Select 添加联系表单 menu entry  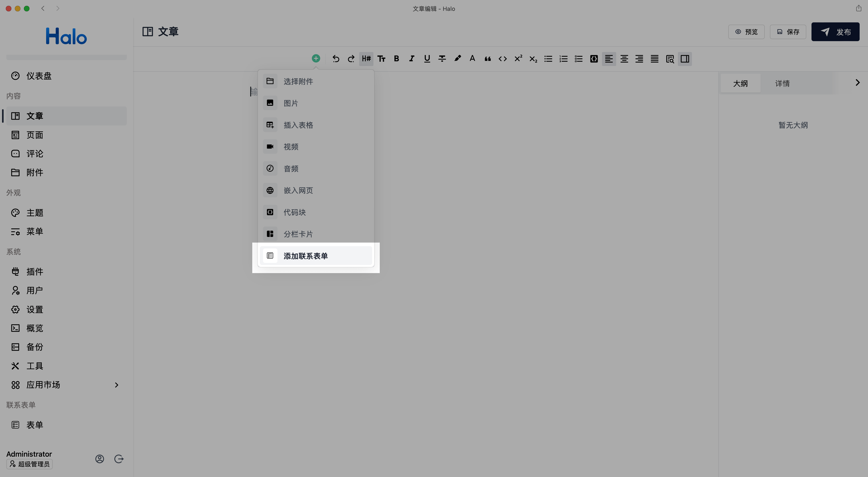click(316, 255)
